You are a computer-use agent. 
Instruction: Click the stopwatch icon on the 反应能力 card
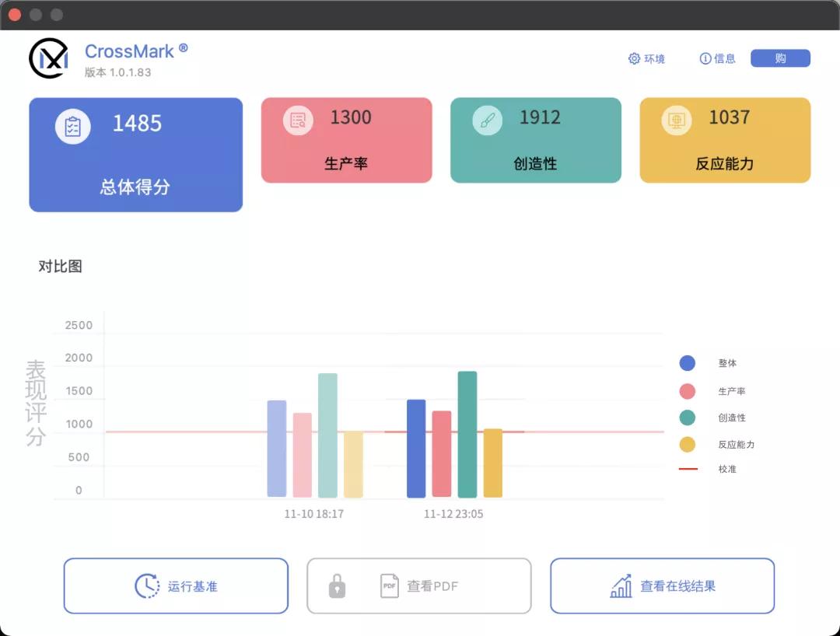pos(675,121)
